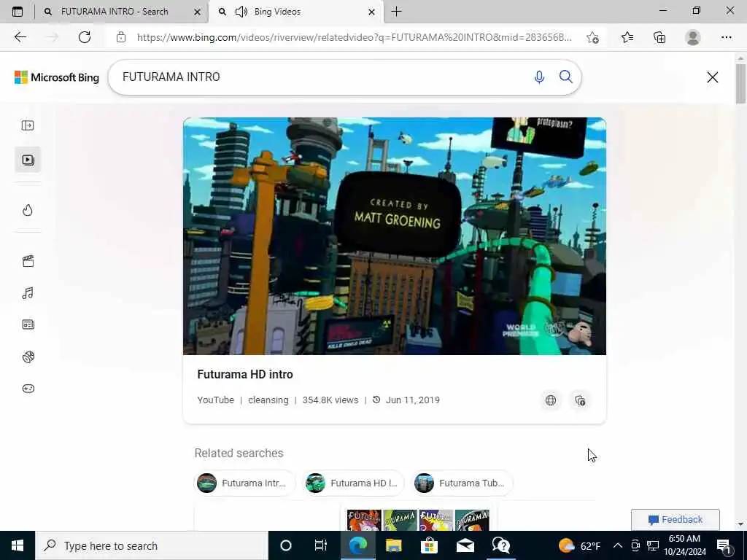Open the Collections panel
Screen dimensions: 747x560
tap(659, 37)
